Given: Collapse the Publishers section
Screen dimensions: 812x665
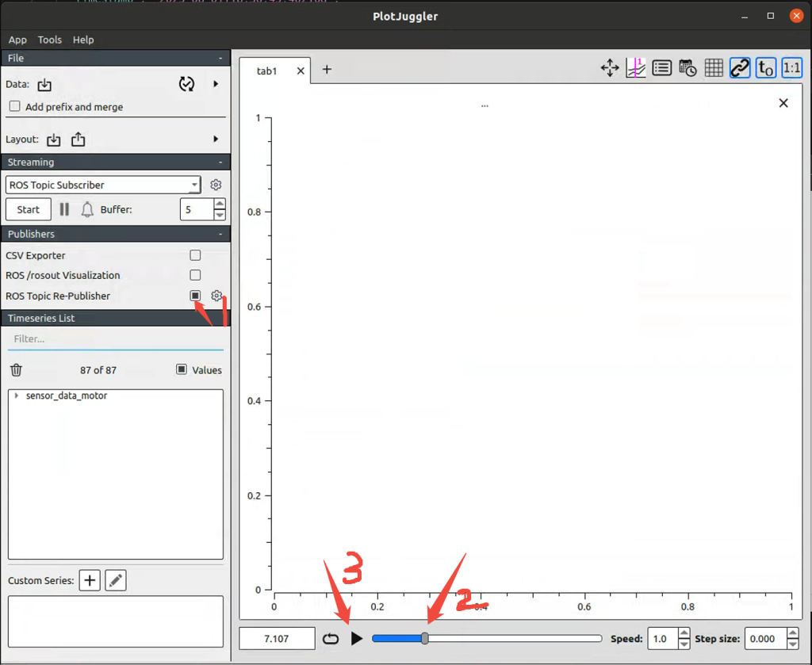Looking at the screenshot, I should [x=220, y=234].
